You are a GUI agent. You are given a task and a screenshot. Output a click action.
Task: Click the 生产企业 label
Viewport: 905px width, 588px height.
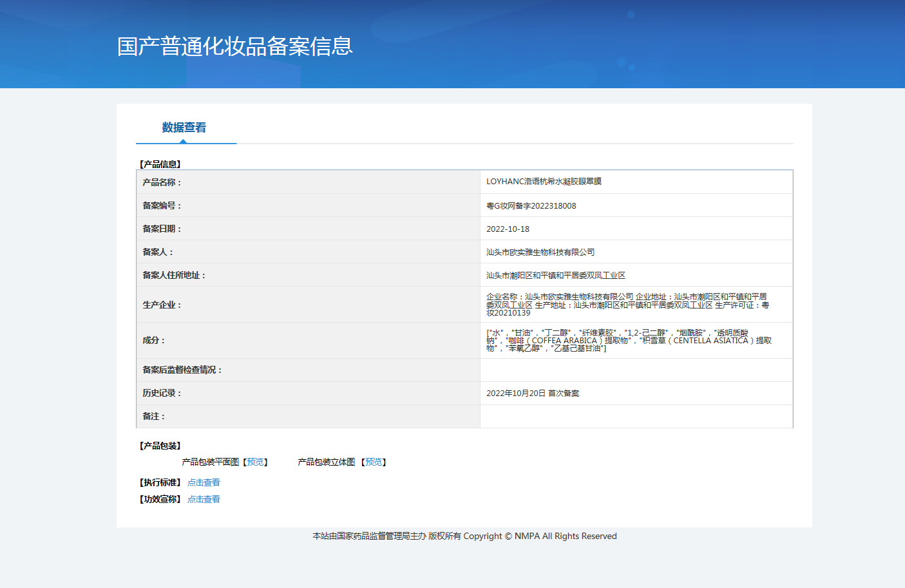[x=162, y=305]
